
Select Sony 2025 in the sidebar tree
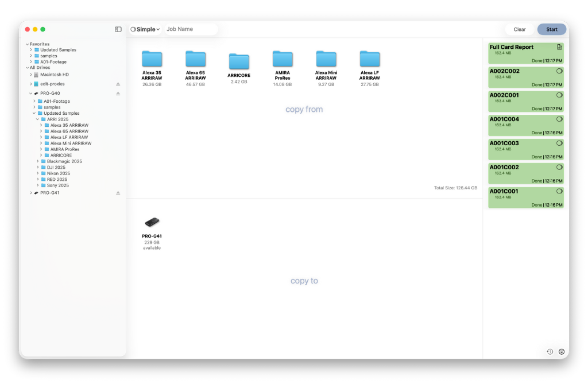(57, 185)
